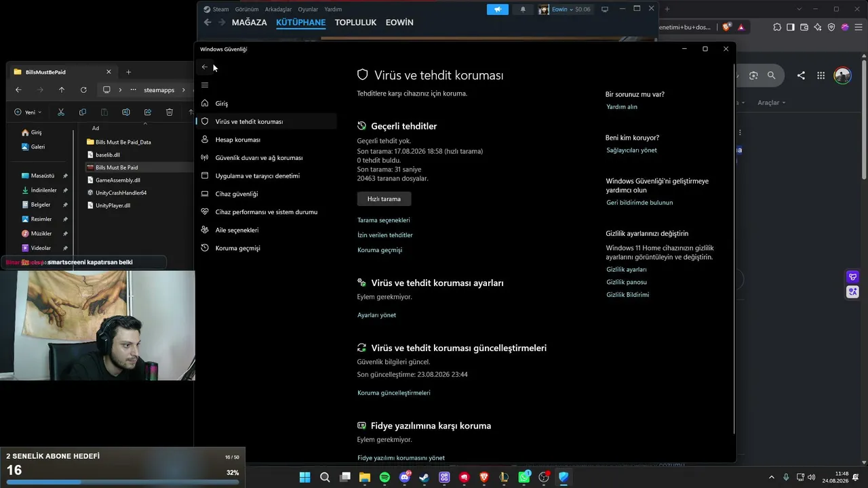Expand the Araçlar dropdown in browser

[x=771, y=103]
